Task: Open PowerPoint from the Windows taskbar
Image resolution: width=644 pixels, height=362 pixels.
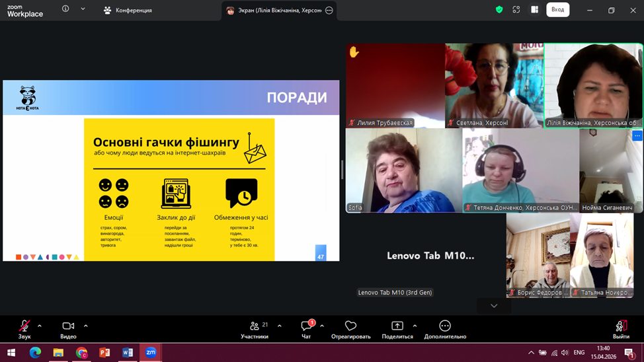Action: (x=104, y=353)
